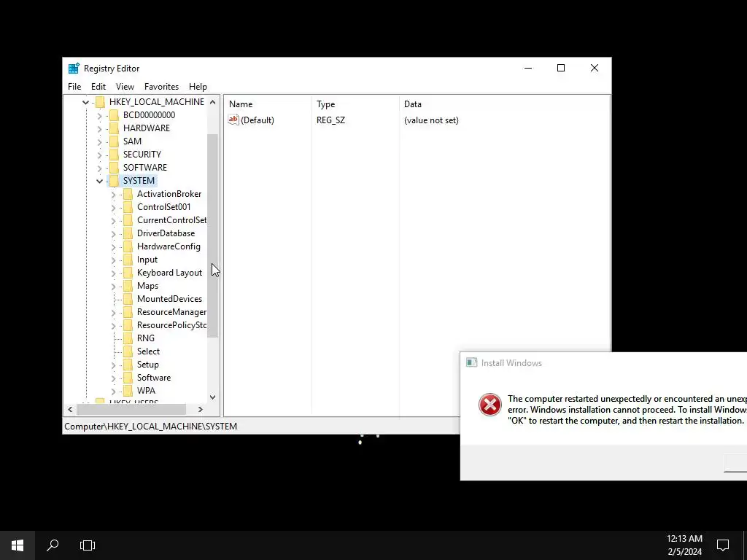Open the notification center icon

click(x=723, y=545)
